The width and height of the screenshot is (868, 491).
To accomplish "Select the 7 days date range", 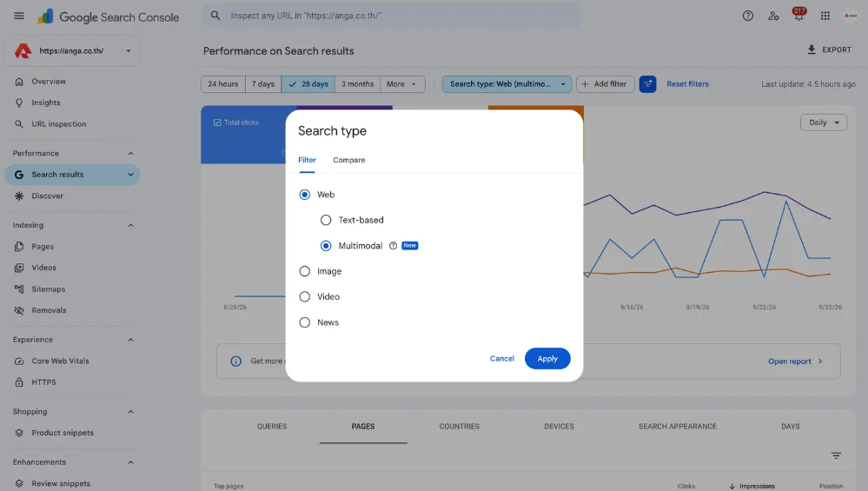I will (263, 84).
